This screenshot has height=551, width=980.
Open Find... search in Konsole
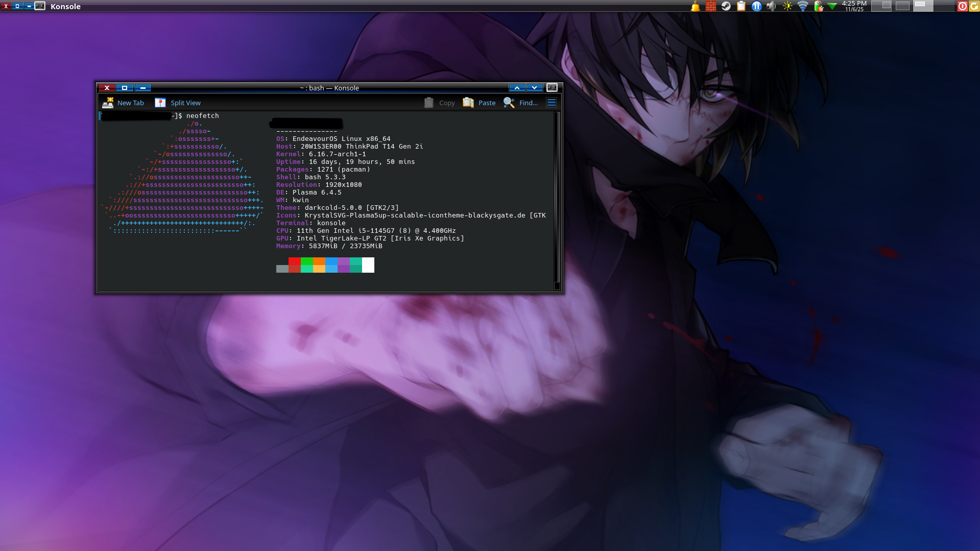coord(520,103)
